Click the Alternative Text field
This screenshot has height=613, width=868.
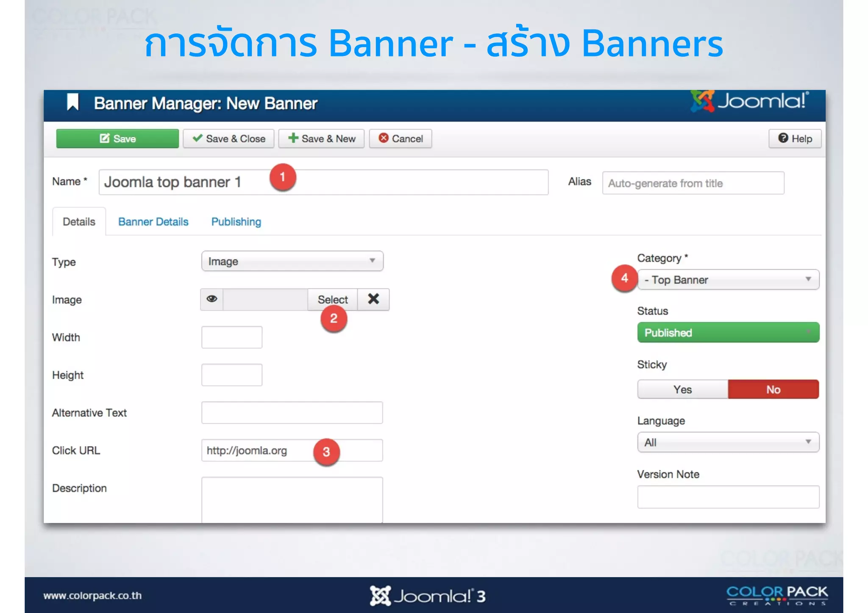coord(292,413)
